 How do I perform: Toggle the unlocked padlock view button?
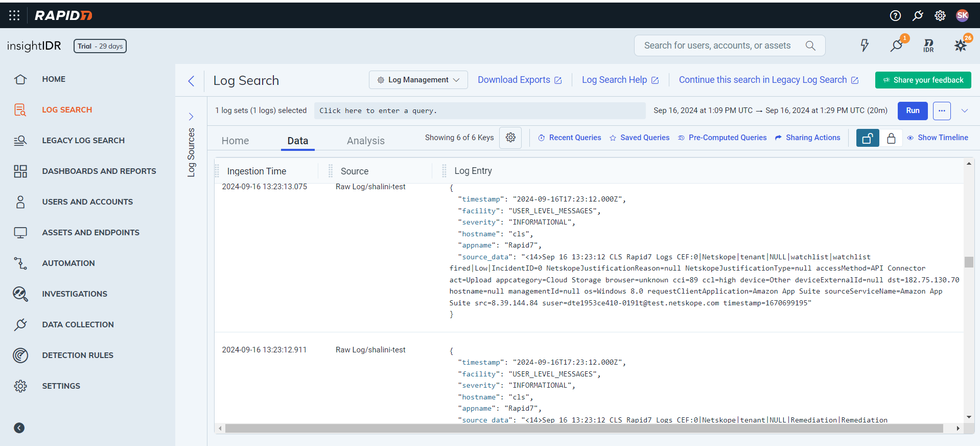pos(867,138)
